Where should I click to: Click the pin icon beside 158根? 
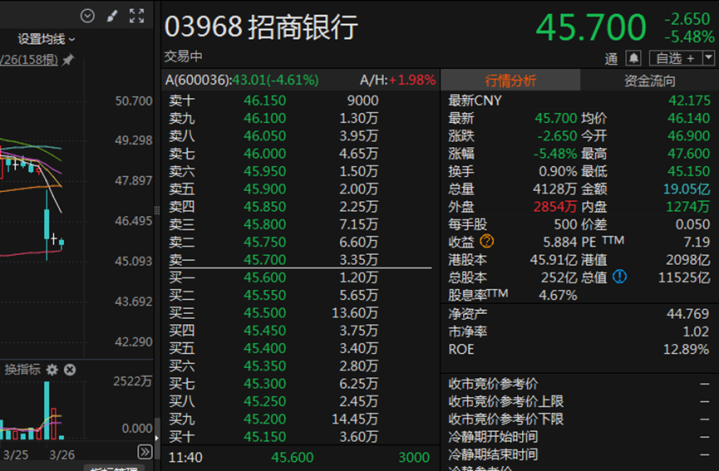coord(68,60)
